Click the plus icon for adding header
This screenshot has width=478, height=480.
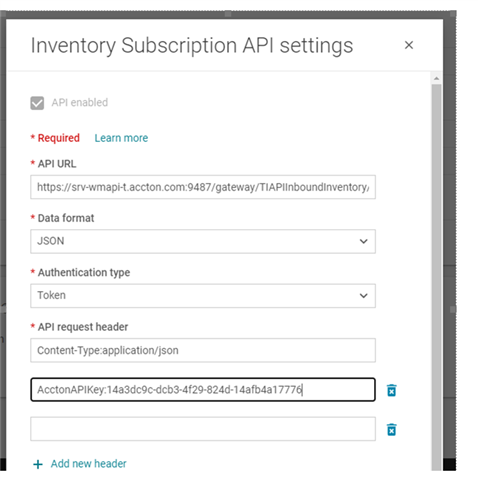[x=38, y=464]
